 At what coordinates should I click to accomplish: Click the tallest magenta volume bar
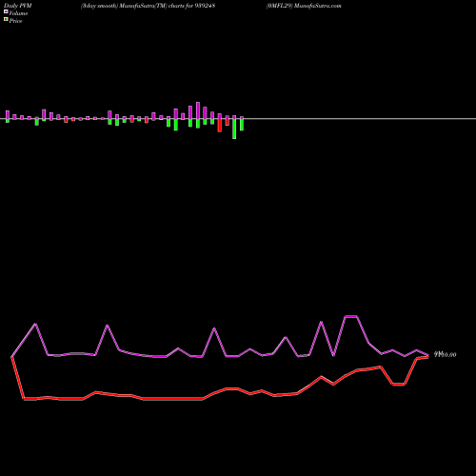click(x=198, y=110)
